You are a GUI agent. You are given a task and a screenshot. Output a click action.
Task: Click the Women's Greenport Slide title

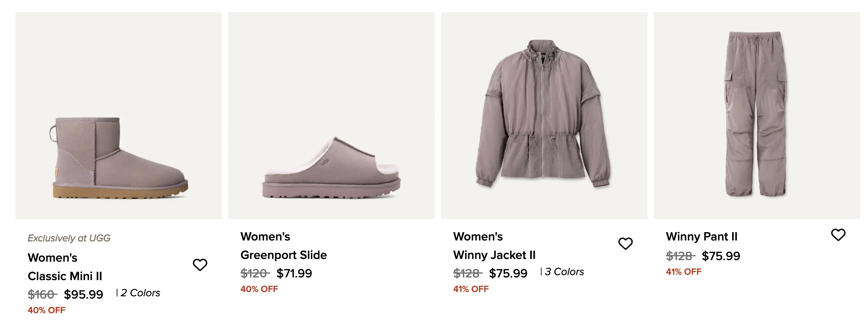point(284,246)
